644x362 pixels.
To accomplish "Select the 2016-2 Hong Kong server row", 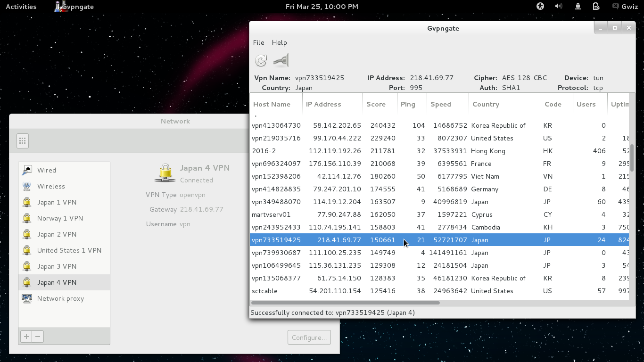I will coord(439,151).
